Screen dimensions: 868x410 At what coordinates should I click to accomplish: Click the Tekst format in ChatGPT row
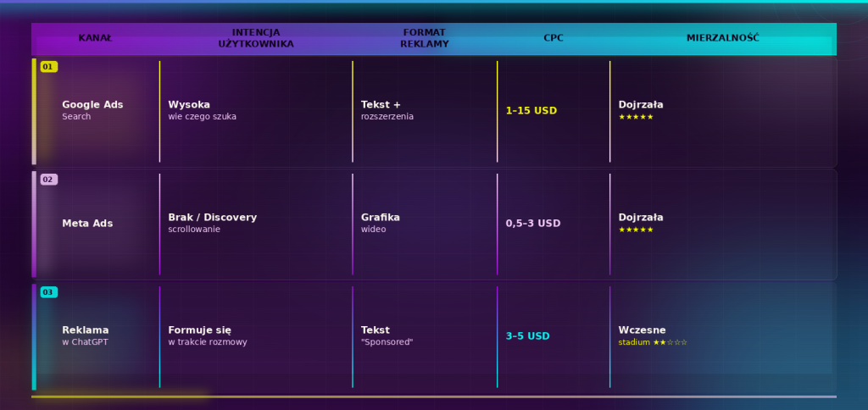point(376,330)
